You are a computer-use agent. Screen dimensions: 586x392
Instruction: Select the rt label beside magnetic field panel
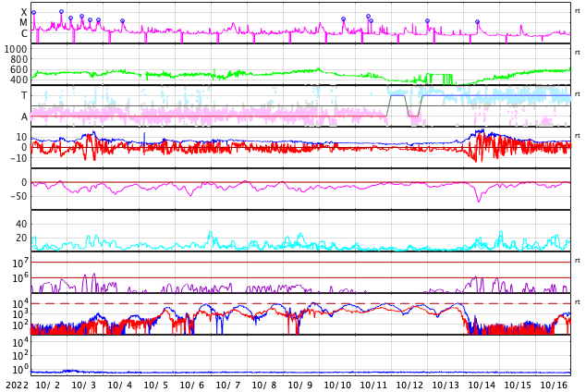click(x=578, y=136)
